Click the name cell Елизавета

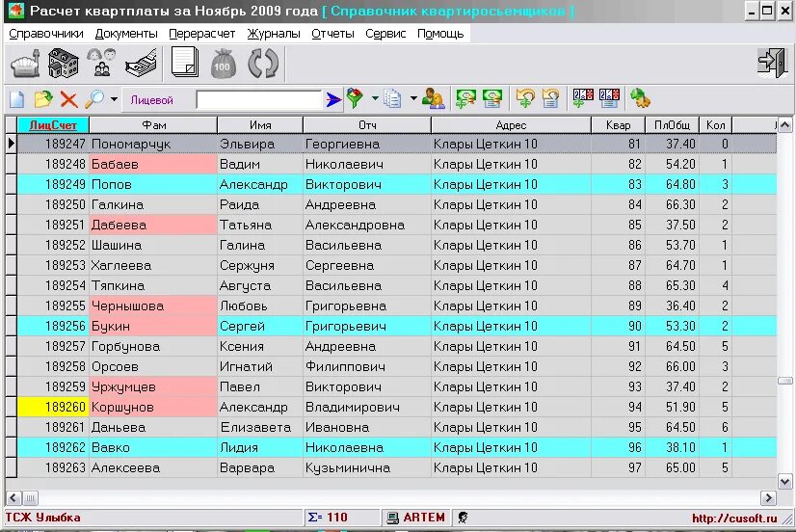pyautogui.click(x=260, y=427)
